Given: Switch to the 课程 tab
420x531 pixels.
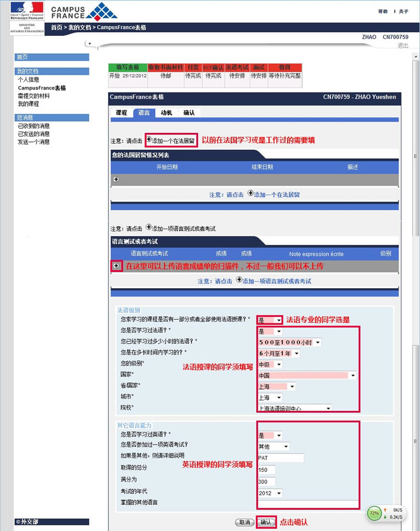Looking at the screenshot, I should tap(121, 113).
